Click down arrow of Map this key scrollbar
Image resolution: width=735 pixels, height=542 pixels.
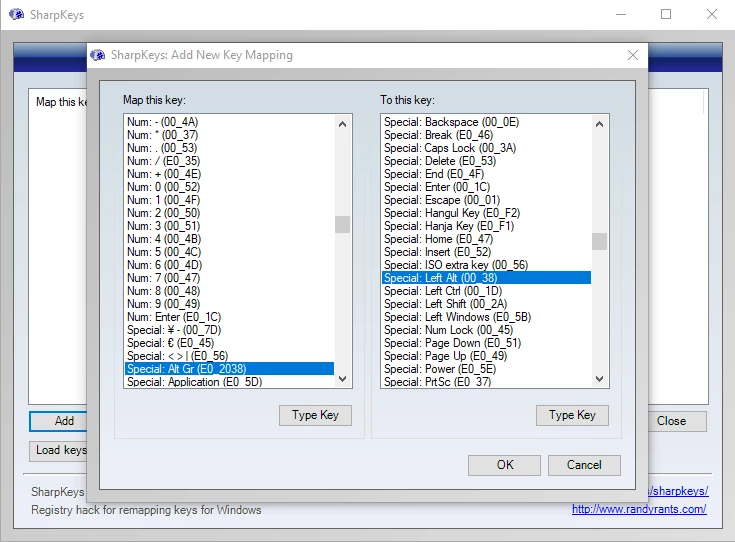(x=342, y=378)
